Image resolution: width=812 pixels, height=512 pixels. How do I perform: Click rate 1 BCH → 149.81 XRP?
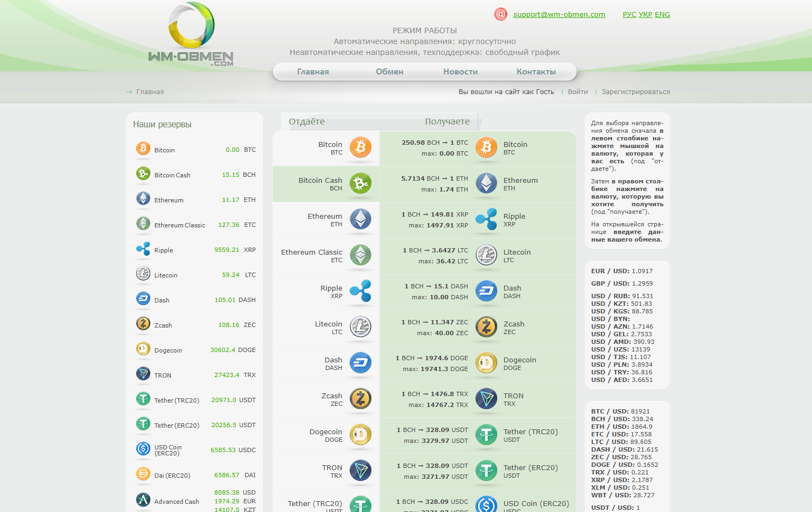click(435, 214)
